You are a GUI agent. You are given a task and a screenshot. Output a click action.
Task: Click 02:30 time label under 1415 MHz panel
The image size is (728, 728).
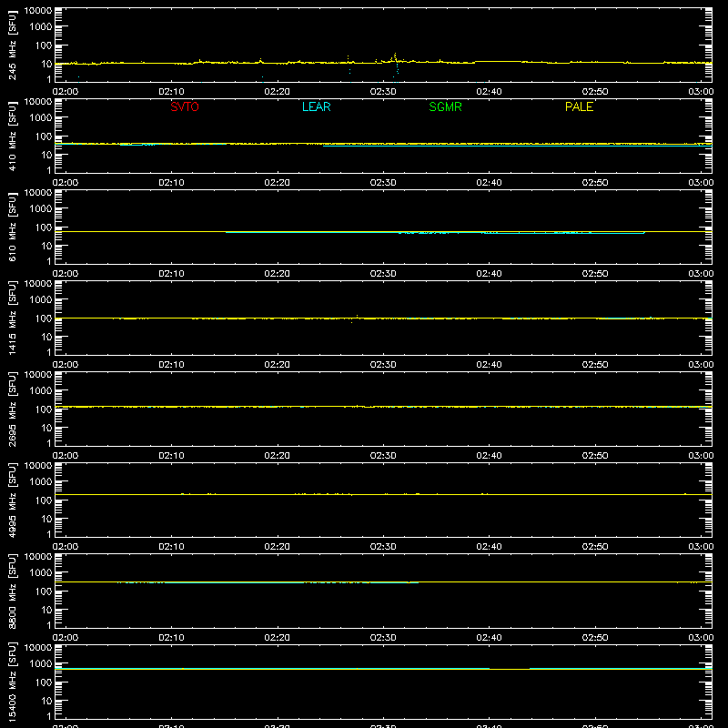383,365
